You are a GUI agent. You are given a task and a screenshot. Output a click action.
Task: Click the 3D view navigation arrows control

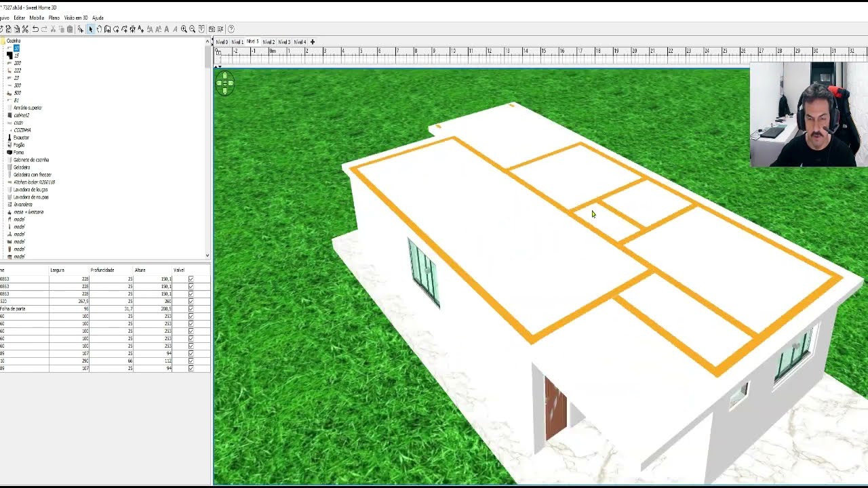[x=225, y=83]
